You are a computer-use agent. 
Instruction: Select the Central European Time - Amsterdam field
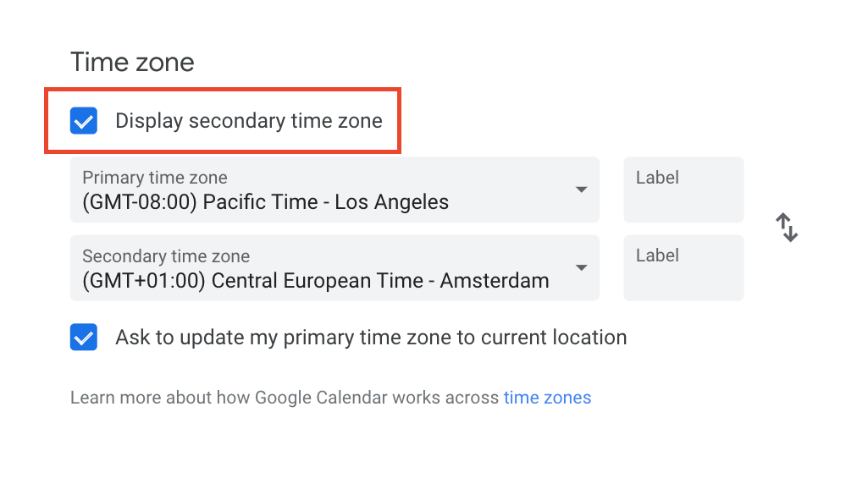coord(334,268)
